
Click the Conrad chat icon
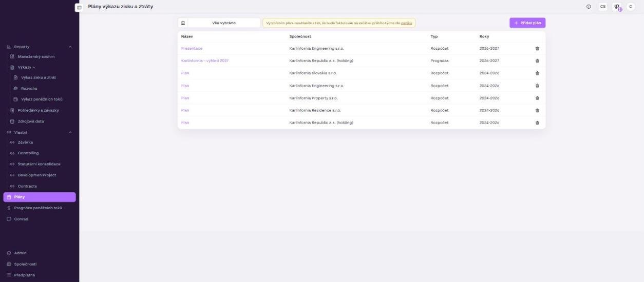[x=9, y=219]
